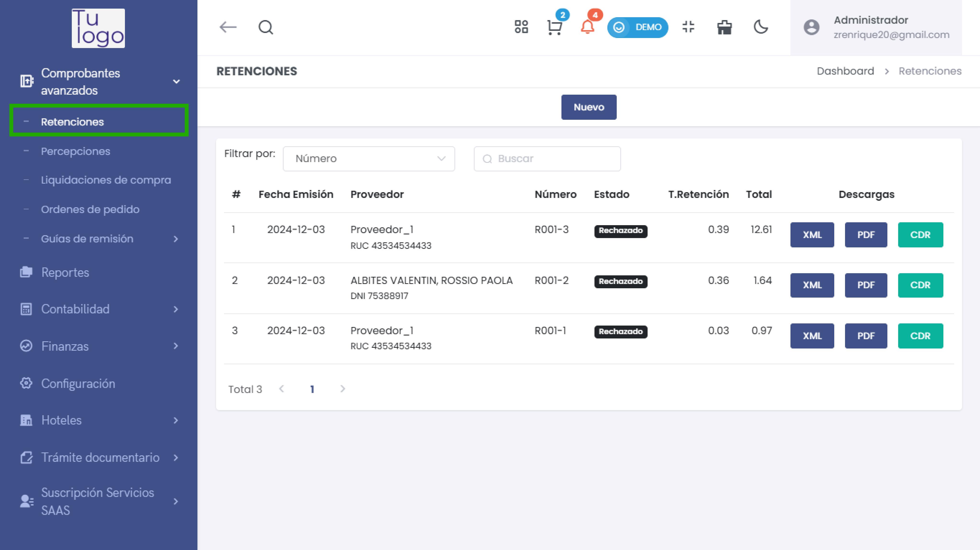Viewport: 980px width, 550px height.
Task: Toggle dark mode with moon icon
Action: click(x=761, y=27)
